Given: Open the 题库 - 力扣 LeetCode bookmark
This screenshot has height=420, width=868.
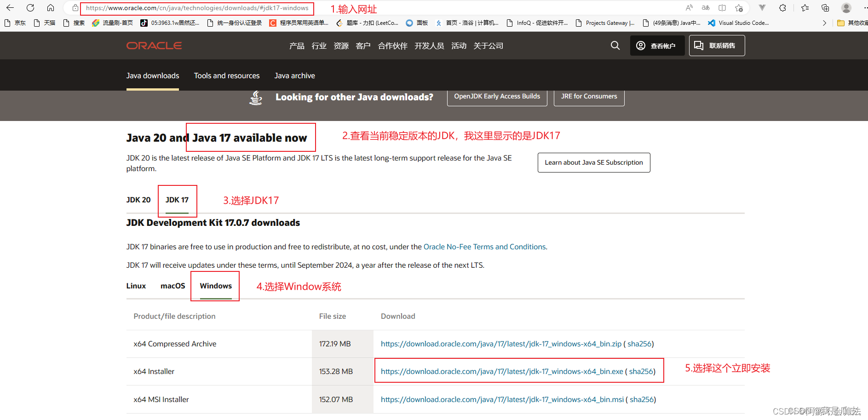Looking at the screenshot, I should coord(368,23).
